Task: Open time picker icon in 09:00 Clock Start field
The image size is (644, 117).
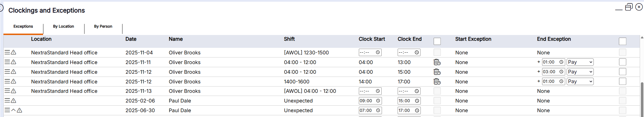Action: pyautogui.click(x=378, y=101)
